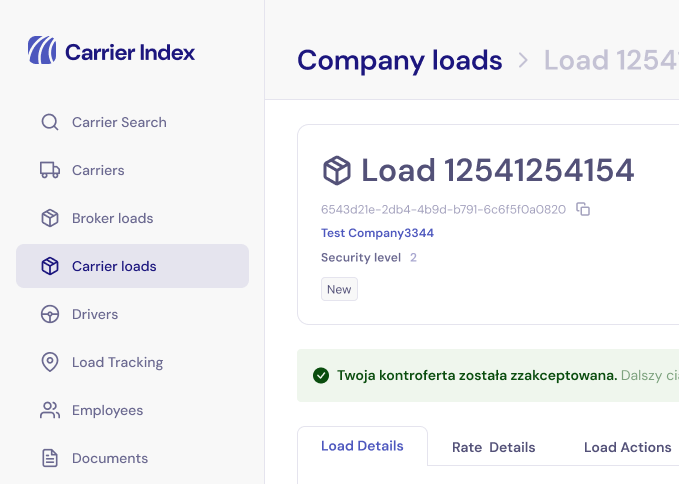The width and height of the screenshot is (679, 484).
Task: Switch to the Load Actions tab
Action: click(627, 447)
